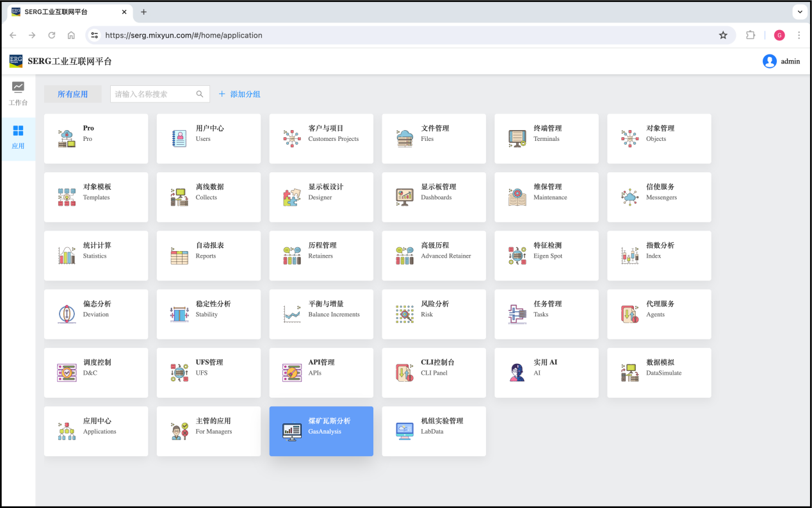
Task: Select 应用 in the left sidebar
Action: tap(18, 137)
